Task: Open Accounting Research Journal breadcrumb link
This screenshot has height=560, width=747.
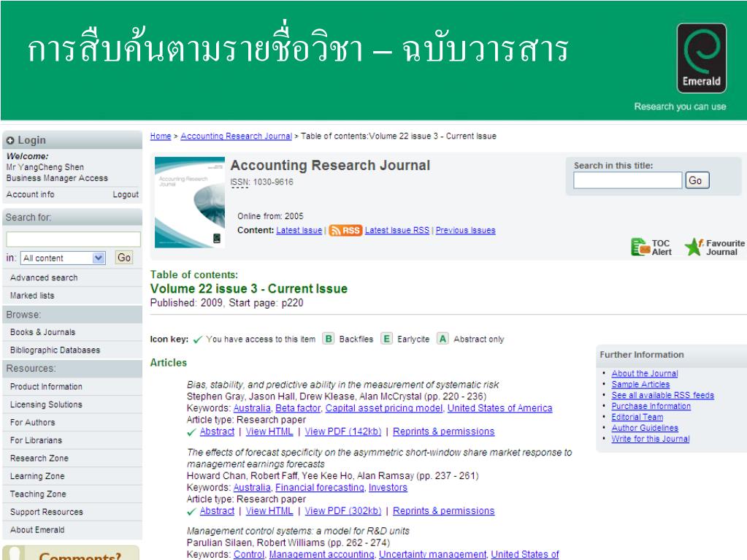Action: [x=237, y=137]
